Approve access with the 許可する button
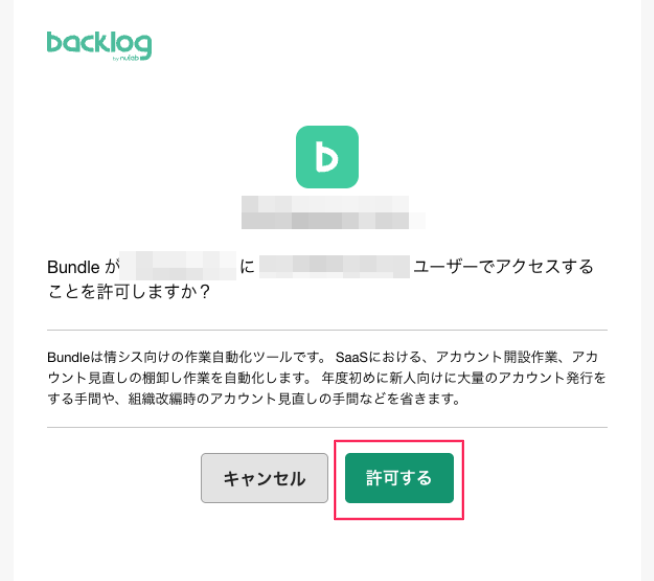The image size is (654, 581). (x=399, y=478)
